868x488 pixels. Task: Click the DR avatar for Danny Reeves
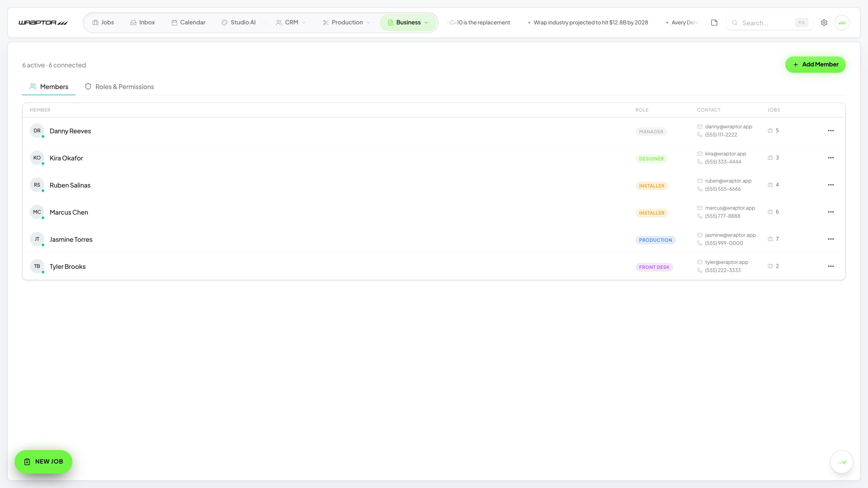pyautogui.click(x=37, y=131)
